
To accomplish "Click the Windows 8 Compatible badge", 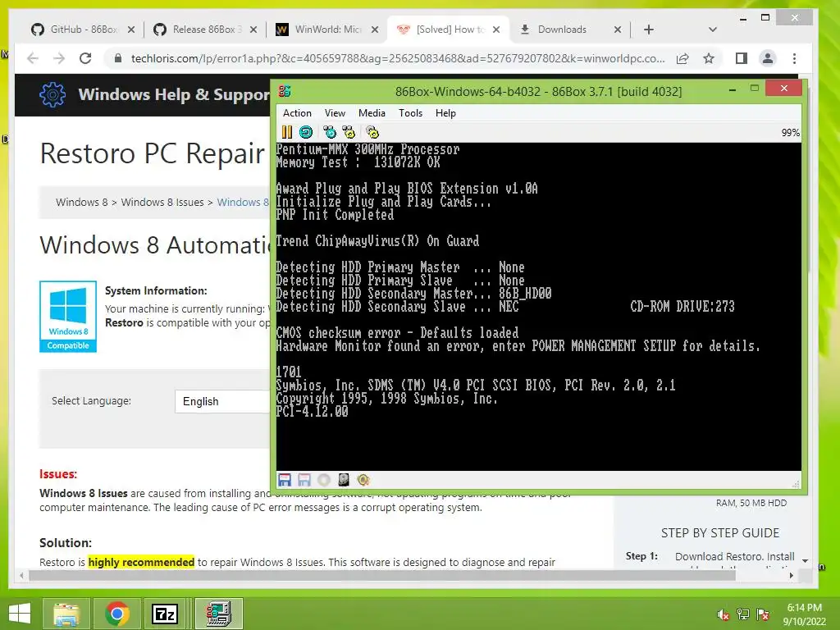I will tap(68, 317).
